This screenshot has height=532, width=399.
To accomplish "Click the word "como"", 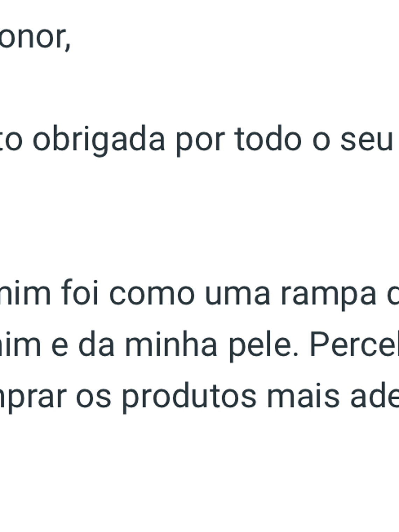I will pos(152,293).
